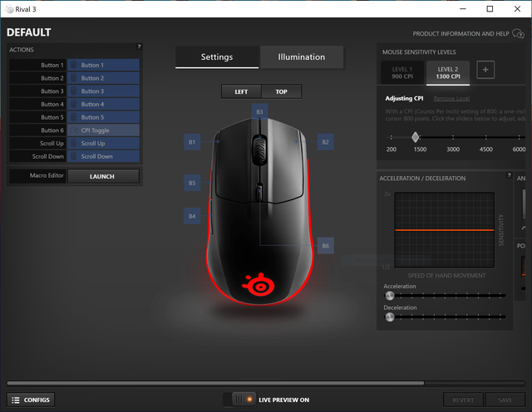Switch to the Illumination tab
This screenshot has height=412, width=532.
(302, 57)
